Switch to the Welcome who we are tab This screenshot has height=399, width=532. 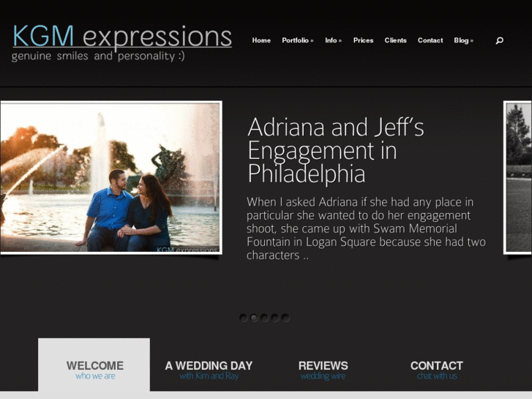point(94,365)
